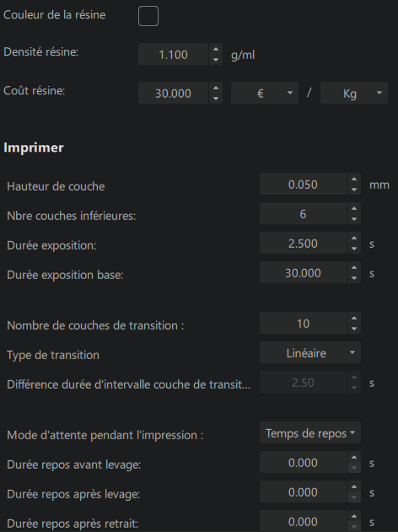Increase Coût résine with up arrow

[x=216, y=88]
